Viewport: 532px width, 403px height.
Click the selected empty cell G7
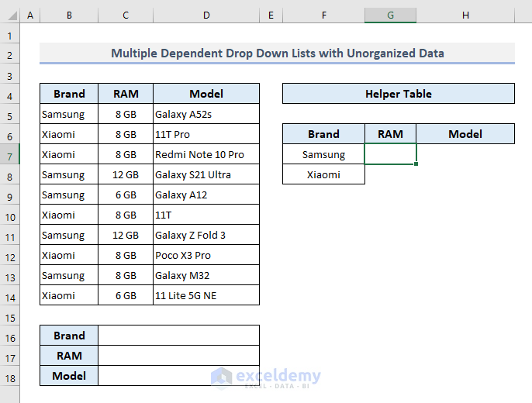(x=391, y=154)
